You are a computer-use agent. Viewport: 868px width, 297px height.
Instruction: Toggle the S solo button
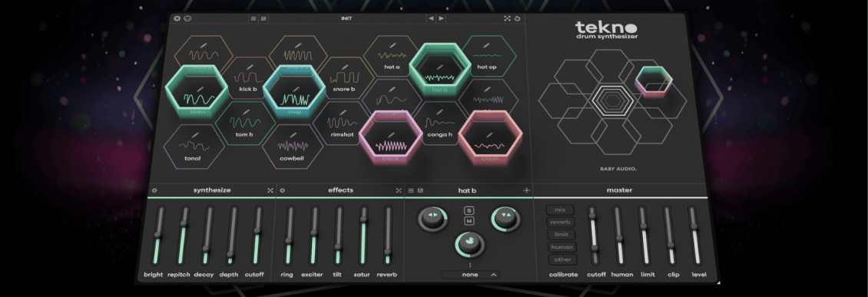click(469, 210)
